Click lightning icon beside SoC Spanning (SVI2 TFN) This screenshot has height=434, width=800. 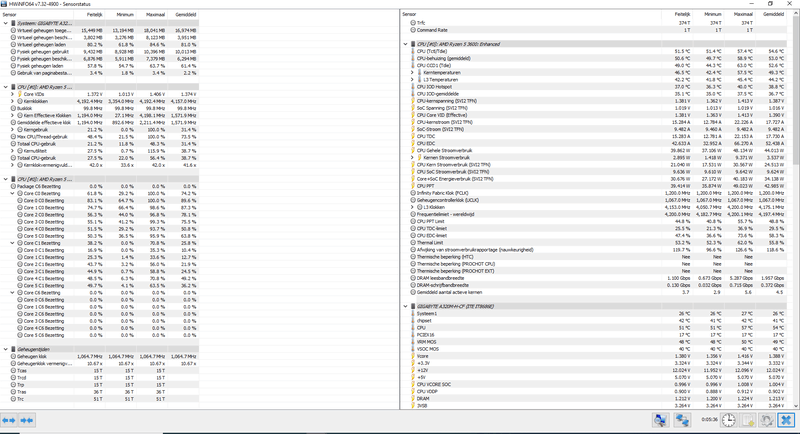(x=413, y=108)
